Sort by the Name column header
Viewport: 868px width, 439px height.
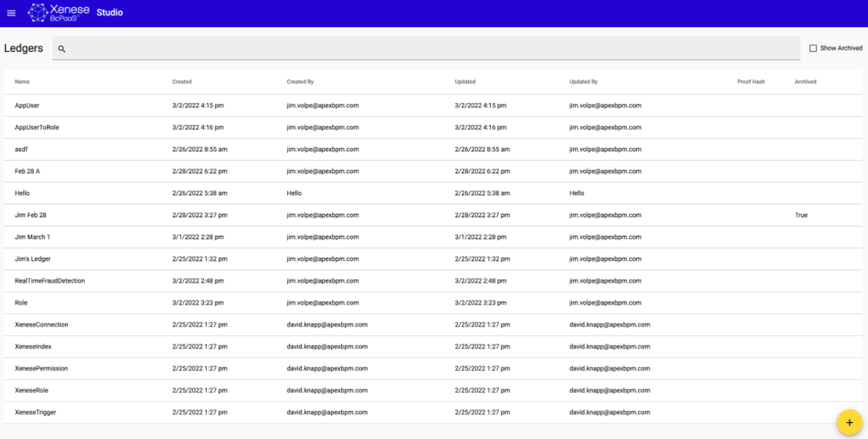(22, 81)
